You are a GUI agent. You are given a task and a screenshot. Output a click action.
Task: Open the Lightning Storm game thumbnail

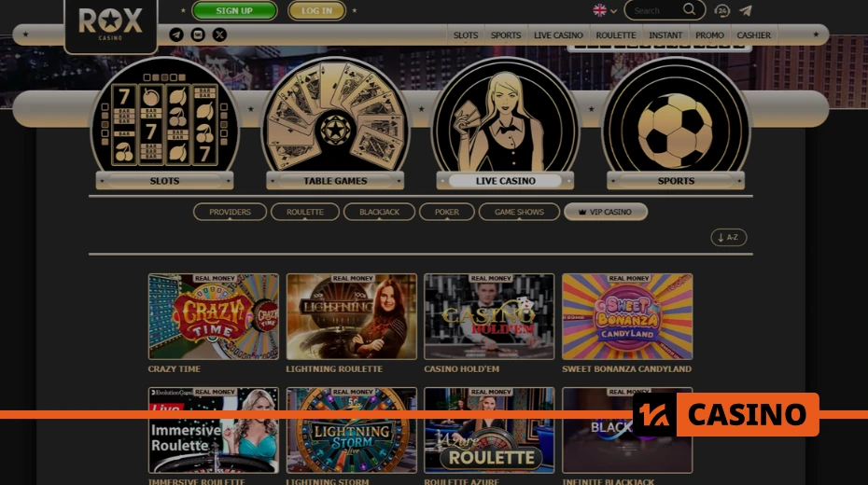[x=352, y=430]
